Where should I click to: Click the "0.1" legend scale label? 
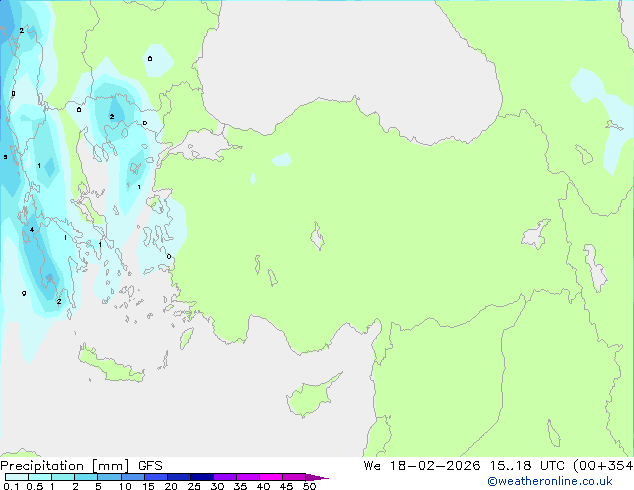click(x=11, y=486)
